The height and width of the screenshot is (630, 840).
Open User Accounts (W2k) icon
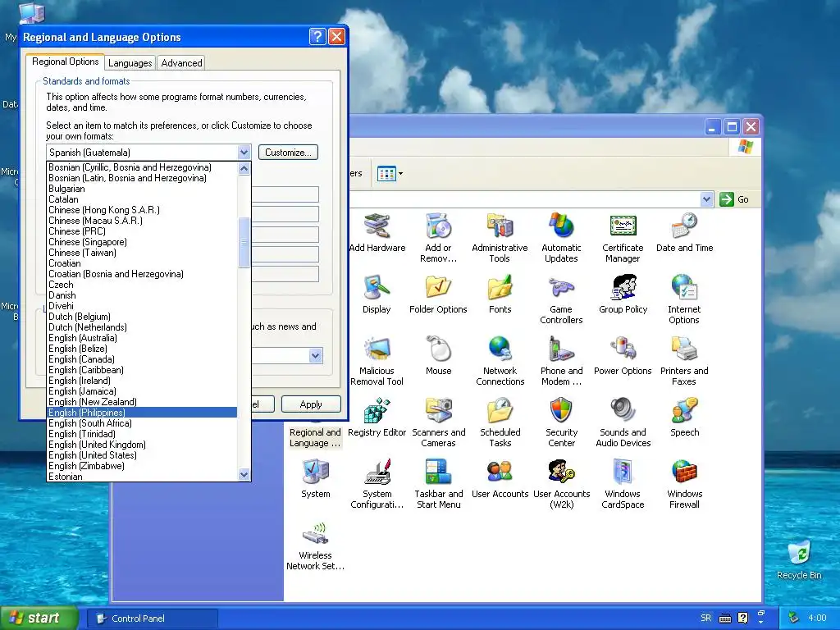click(x=561, y=484)
